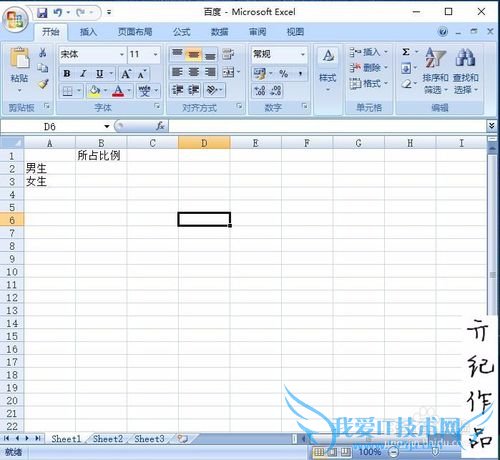Decrease font size with small A

pos(142,74)
